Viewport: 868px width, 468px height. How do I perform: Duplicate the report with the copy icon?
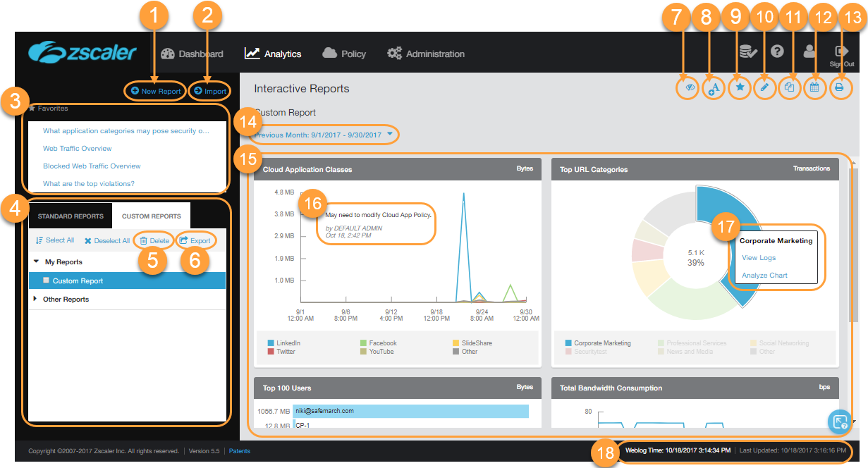pyautogui.click(x=790, y=88)
